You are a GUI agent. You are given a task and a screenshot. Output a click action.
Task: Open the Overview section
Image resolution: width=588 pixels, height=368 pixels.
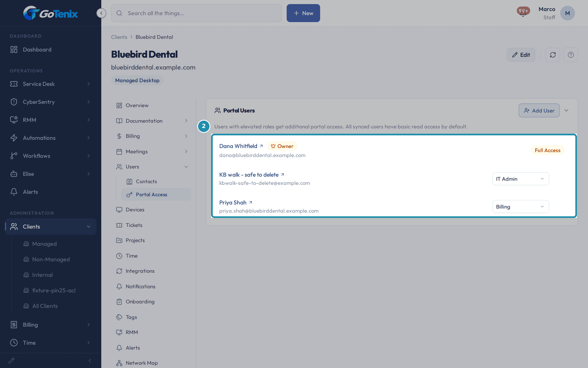153,105
